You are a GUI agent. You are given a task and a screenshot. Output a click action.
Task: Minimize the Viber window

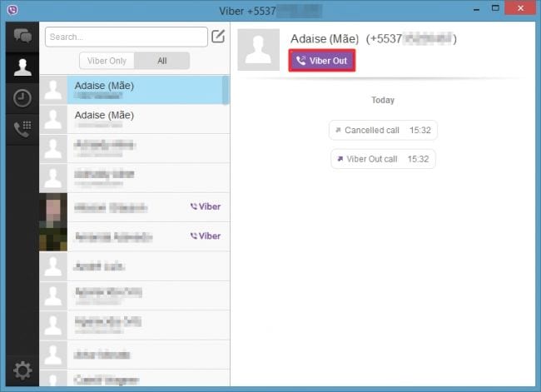[x=476, y=9]
